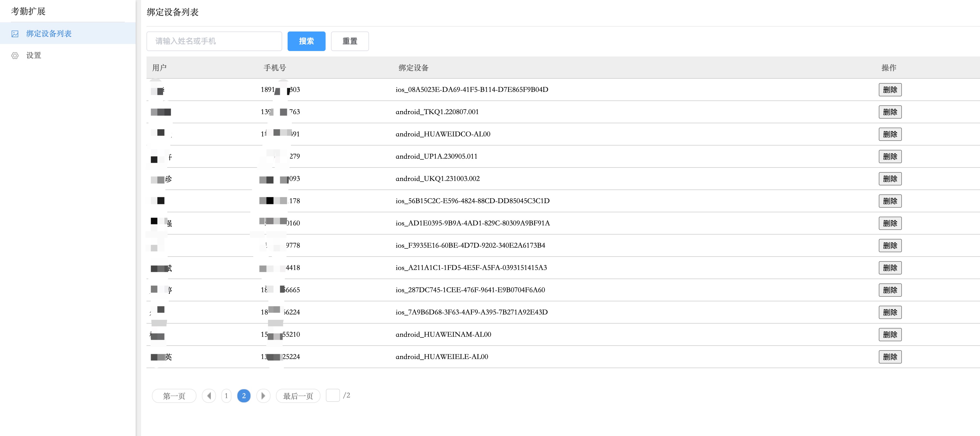This screenshot has width=980, height=436.
Task: Click the 重置 button
Action: click(350, 41)
